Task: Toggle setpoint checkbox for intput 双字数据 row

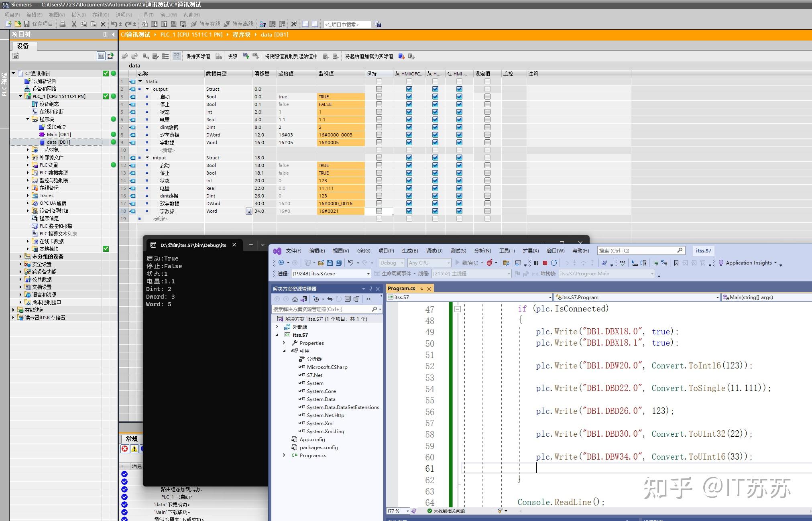Action: [x=487, y=204]
